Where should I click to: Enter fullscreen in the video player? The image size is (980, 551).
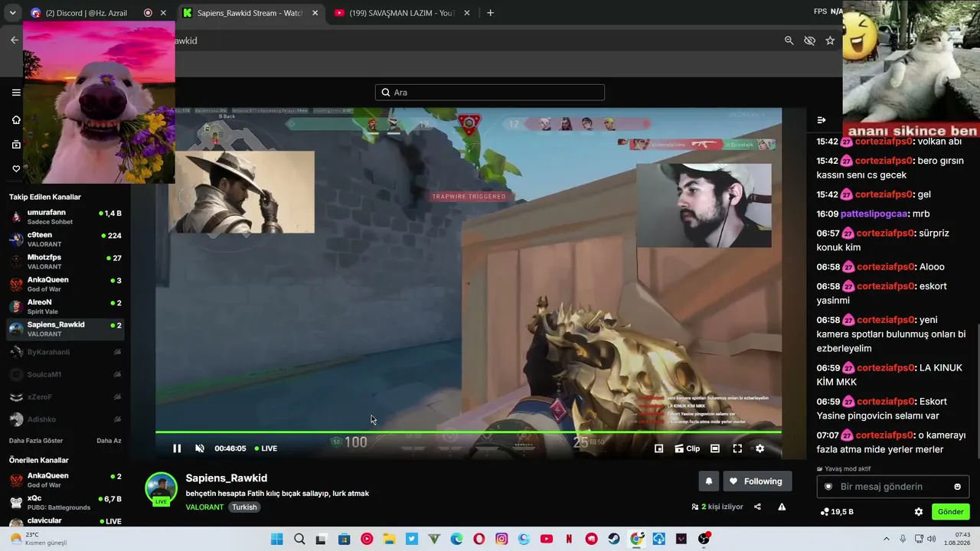pyautogui.click(x=737, y=448)
